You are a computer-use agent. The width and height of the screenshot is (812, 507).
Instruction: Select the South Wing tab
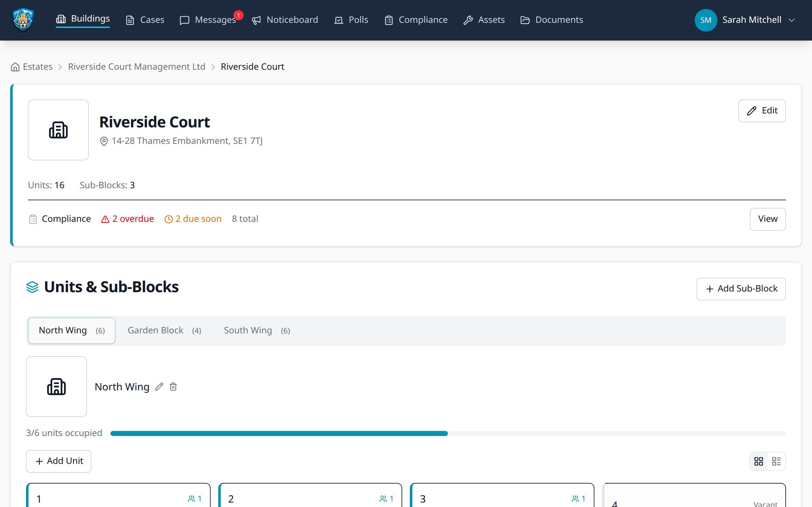pyautogui.click(x=257, y=330)
